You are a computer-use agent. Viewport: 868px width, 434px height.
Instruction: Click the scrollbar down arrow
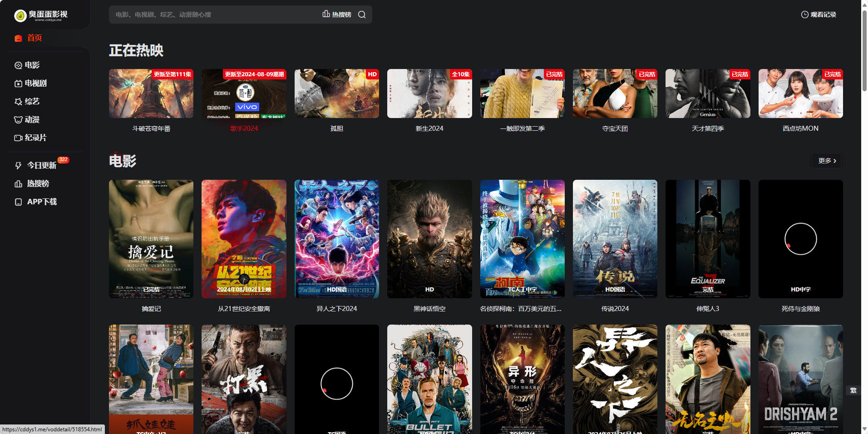click(864, 429)
